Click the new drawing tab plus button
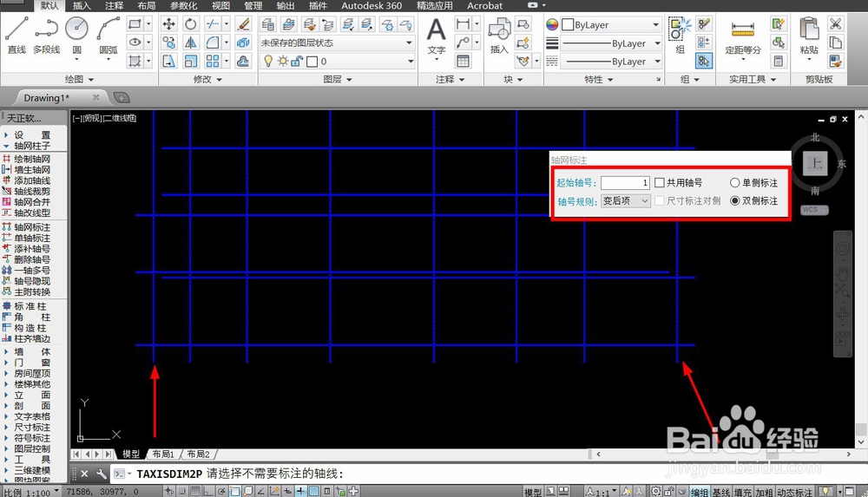 [122, 98]
